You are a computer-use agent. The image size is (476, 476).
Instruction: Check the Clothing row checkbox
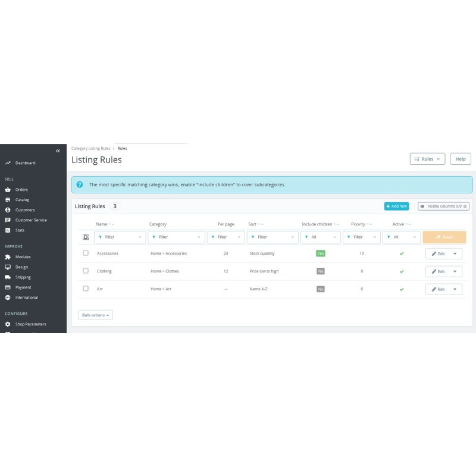point(86,271)
